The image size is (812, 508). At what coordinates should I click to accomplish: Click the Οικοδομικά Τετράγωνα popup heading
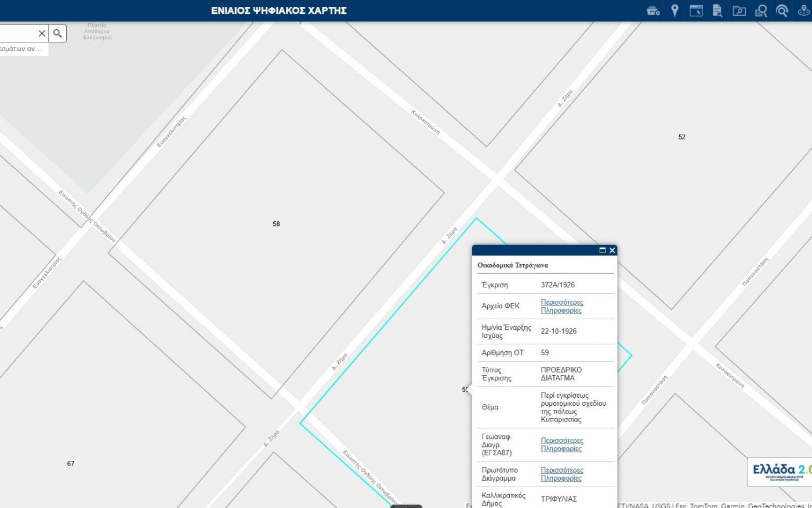point(513,265)
